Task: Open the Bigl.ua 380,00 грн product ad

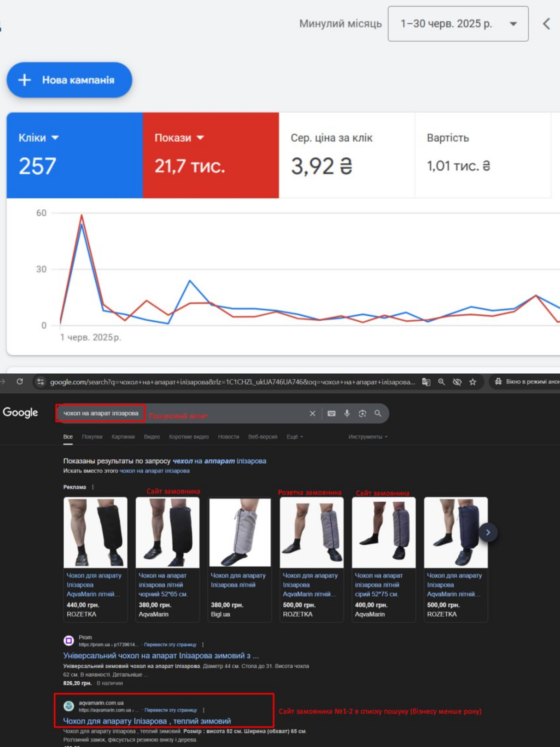Action: (x=240, y=559)
